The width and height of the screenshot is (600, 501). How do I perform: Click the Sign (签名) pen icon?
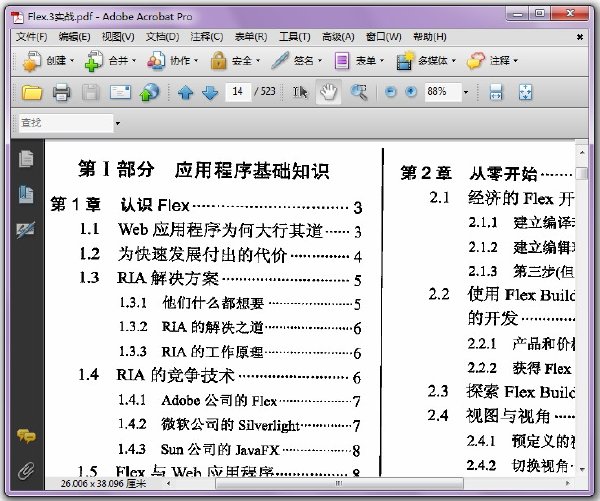(x=280, y=61)
